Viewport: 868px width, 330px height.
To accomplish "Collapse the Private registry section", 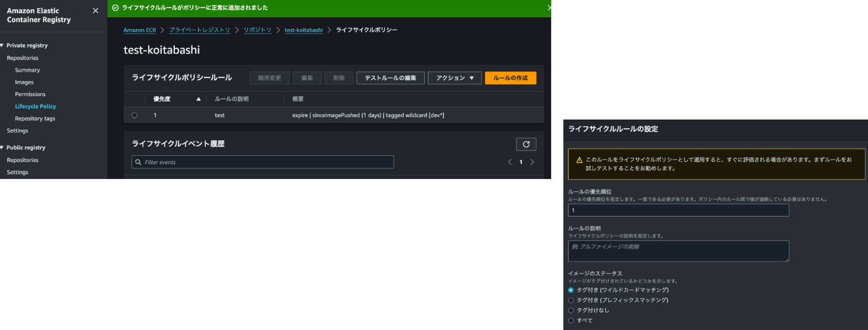I will point(2,45).
